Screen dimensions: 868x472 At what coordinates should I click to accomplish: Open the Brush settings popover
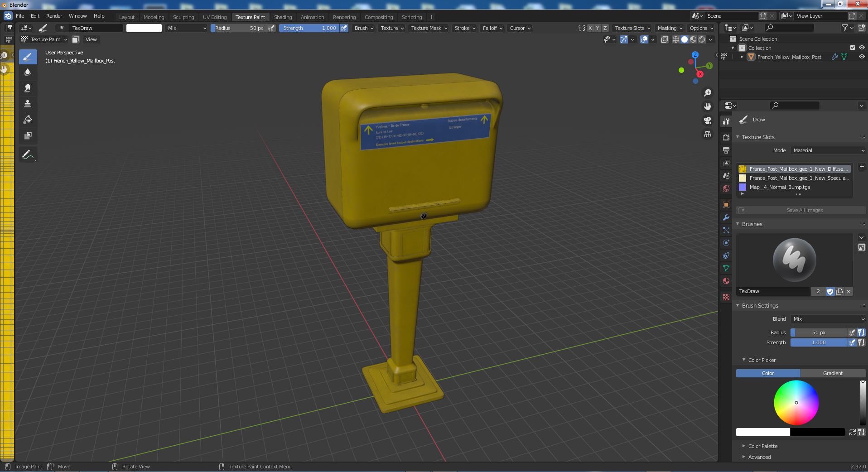coord(364,28)
